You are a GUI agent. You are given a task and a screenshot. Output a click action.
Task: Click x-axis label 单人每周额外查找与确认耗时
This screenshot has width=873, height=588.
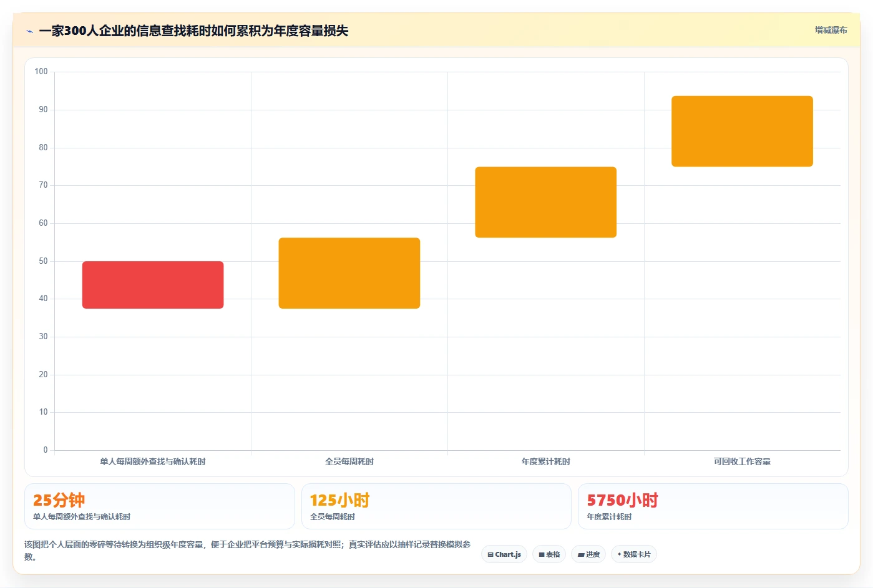point(153,461)
